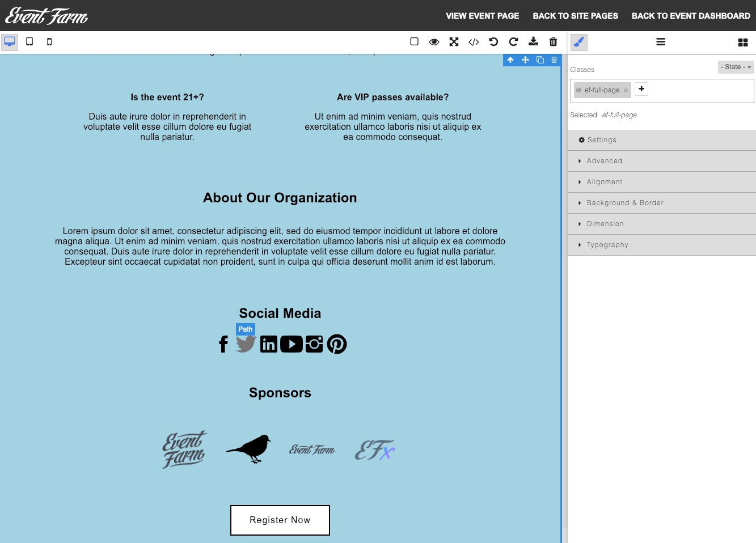The width and height of the screenshot is (756, 543).
Task: Add a new class with plus button
Action: click(641, 89)
